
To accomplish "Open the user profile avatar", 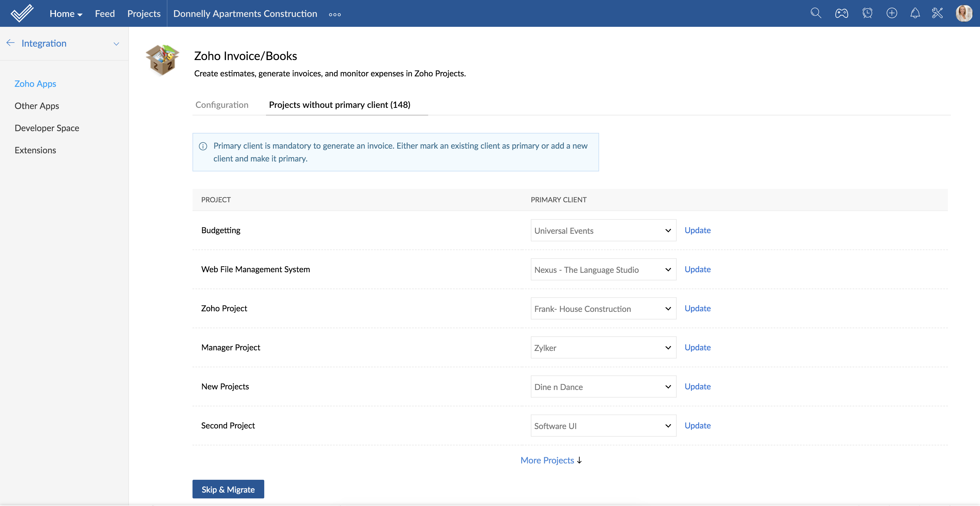I will click(x=964, y=13).
